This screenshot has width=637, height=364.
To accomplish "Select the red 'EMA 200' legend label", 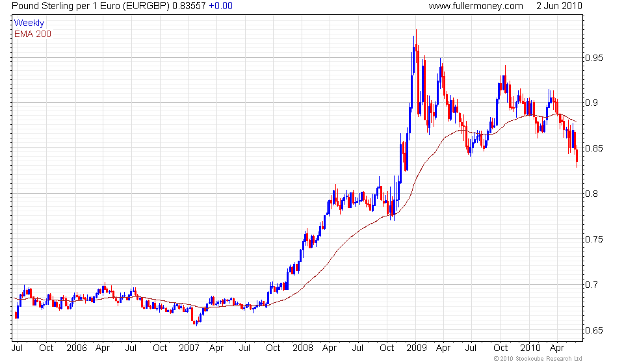I will point(32,34).
